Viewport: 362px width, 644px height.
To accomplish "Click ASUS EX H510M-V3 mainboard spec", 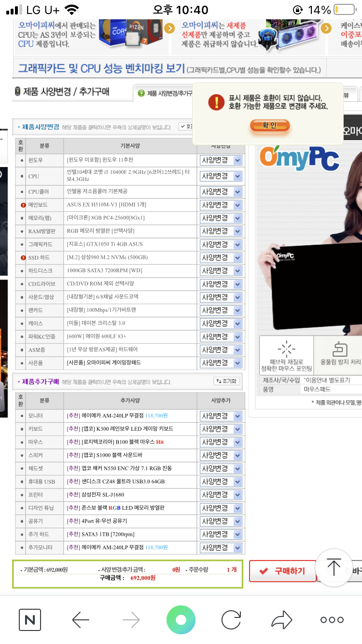I will 107,205.
